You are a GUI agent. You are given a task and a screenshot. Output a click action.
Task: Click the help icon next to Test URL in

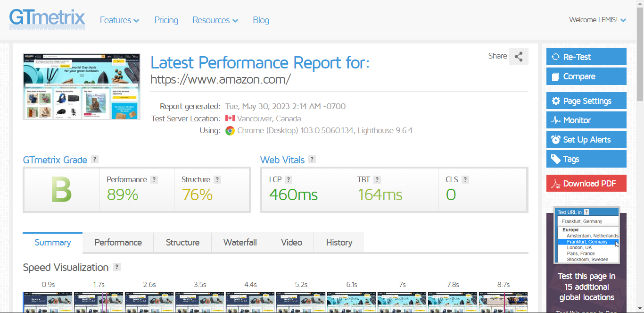click(586, 212)
